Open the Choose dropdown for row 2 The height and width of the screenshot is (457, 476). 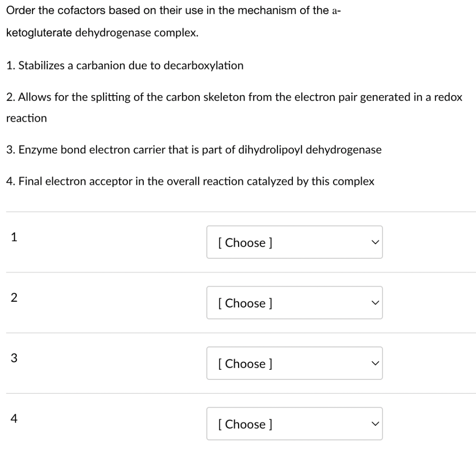[x=294, y=303]
